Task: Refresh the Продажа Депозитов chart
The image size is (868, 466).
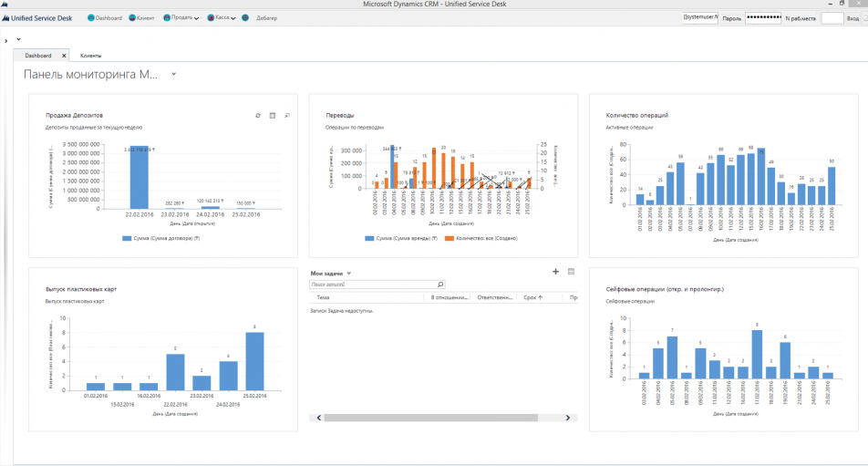Action: pos(258,116)
